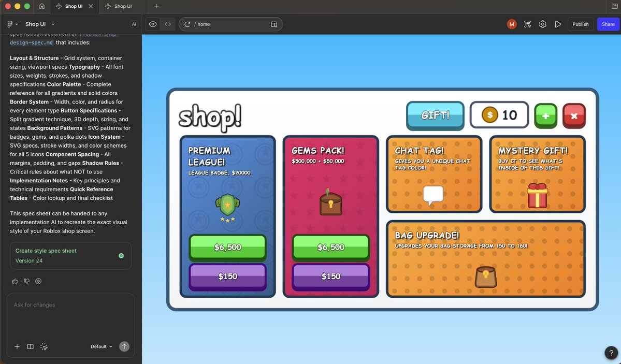The height and width of the screenshot is (364, 621).
Task: Select the Bag Upgrade! card
Action: [486, 259]
